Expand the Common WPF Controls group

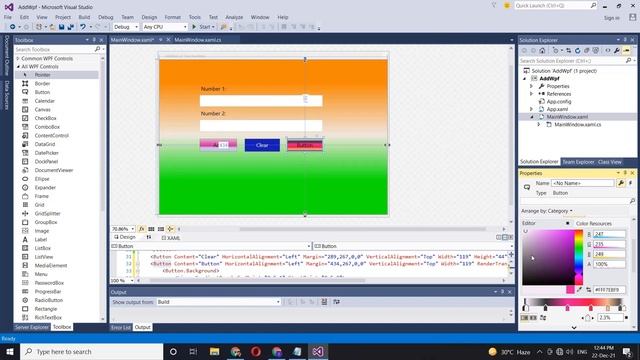pyautogui.click(x=18, y=59)
